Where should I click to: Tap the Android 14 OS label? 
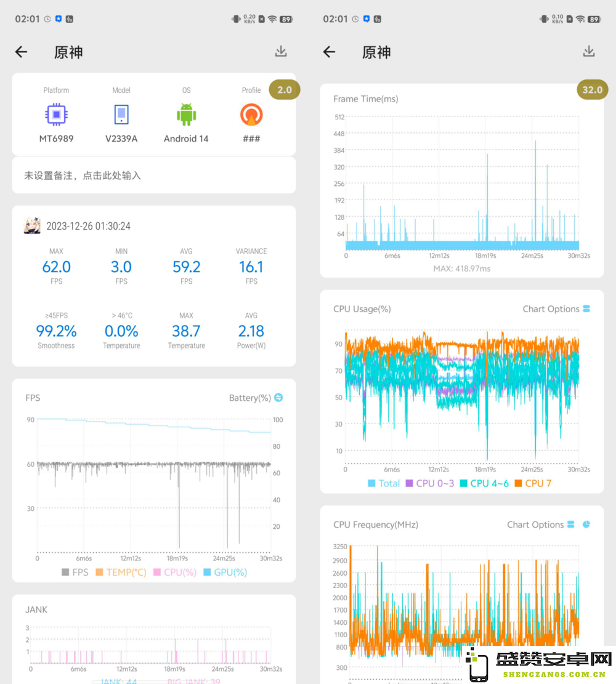(187, 139)
